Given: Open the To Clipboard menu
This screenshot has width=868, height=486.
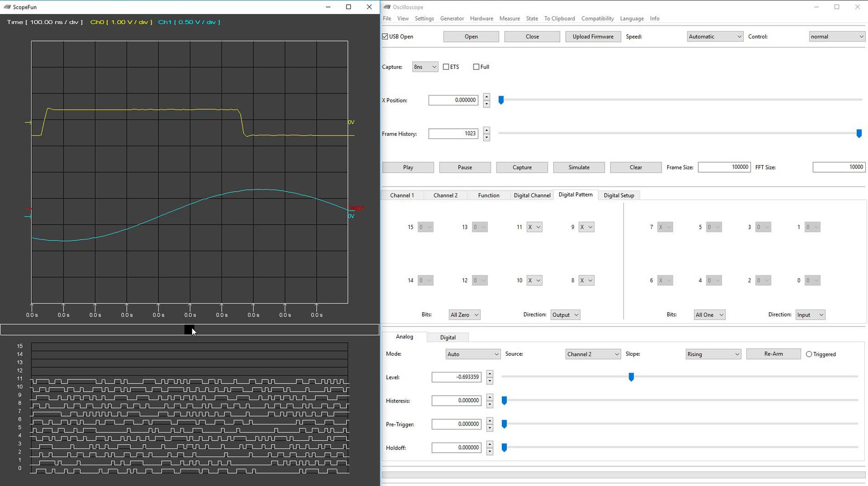Looking at the screenshot, I should point(559,18).
